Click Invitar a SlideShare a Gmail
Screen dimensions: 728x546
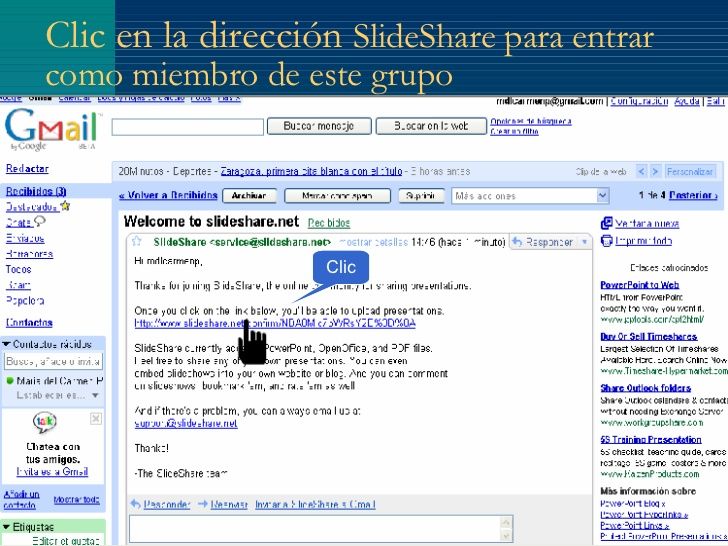coord(315,504)
